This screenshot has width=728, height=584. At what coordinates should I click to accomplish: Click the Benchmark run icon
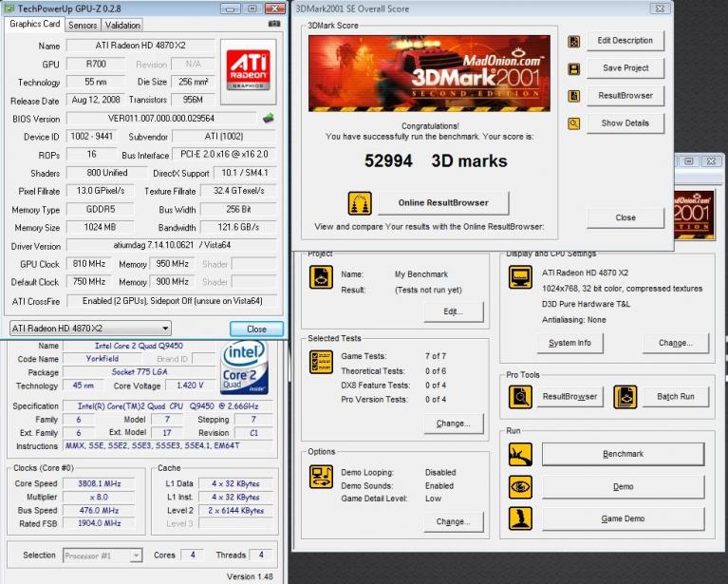click(520, 454)
